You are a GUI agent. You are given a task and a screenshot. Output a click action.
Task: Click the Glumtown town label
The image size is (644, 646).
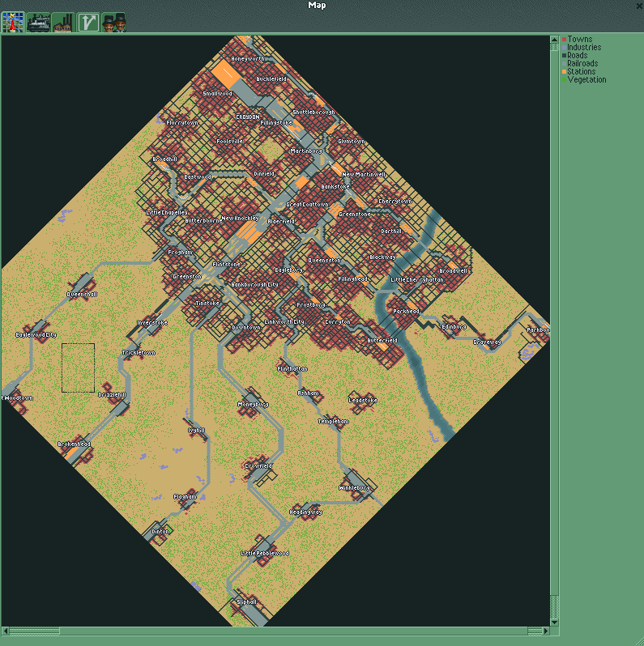[352, 142]
